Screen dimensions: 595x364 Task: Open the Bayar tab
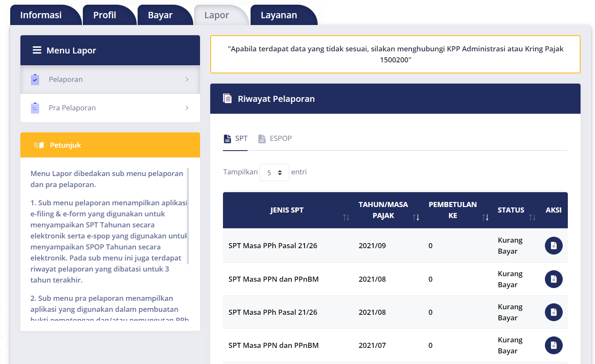pos(160,15)
